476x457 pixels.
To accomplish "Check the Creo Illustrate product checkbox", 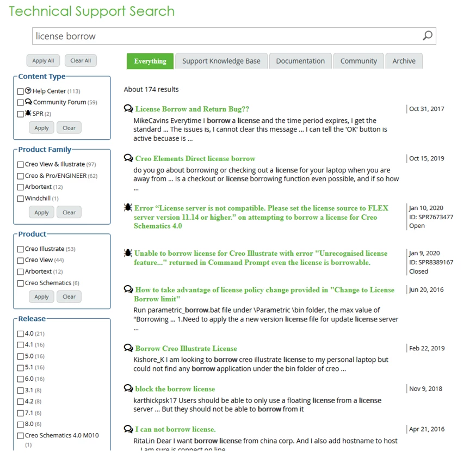I will pyautogui.click(x=21, y=249).
